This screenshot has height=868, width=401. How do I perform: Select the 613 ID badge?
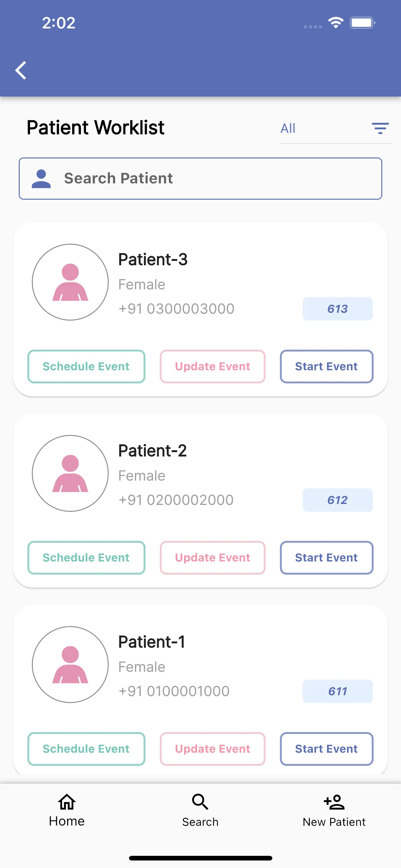(338, 309)
